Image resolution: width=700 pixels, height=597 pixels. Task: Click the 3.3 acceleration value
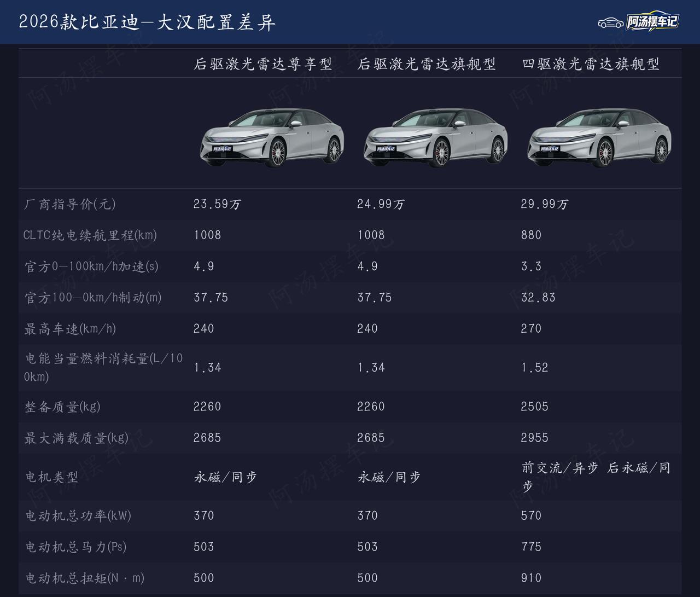pos(531,266)
